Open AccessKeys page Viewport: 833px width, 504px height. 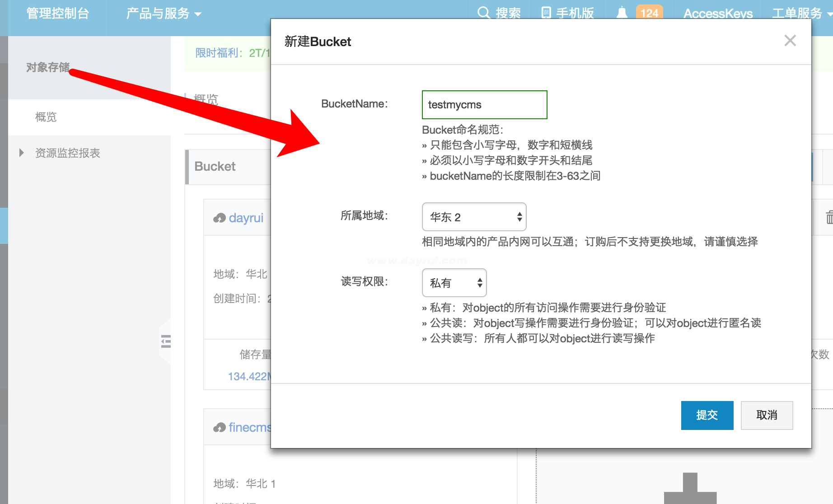click(718, 14)
